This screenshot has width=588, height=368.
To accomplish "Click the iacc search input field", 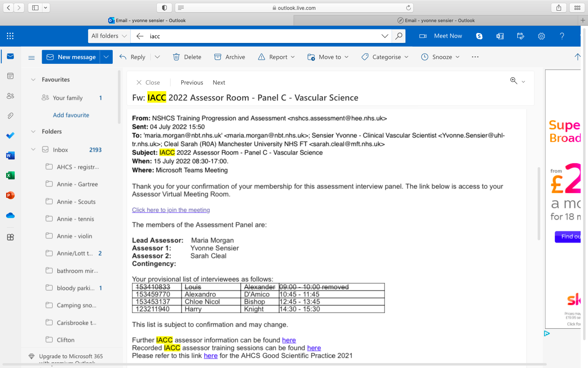I will [x=261, y=36].
